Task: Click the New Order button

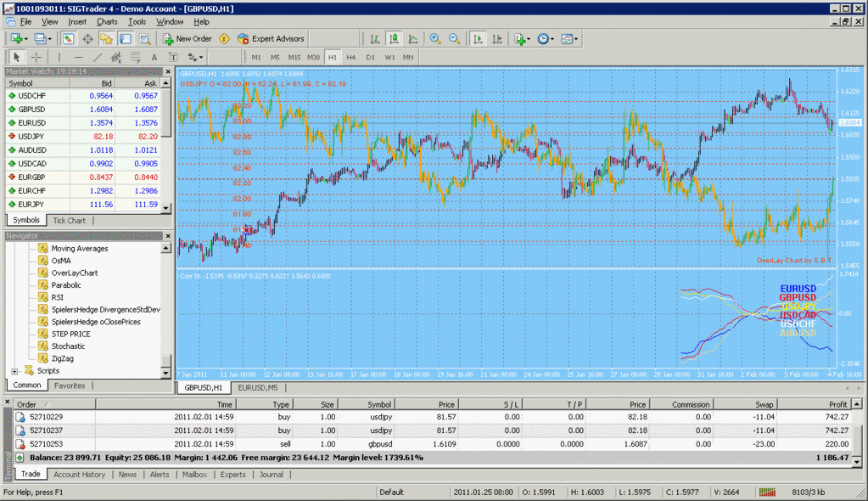Action: click(188, 39)
